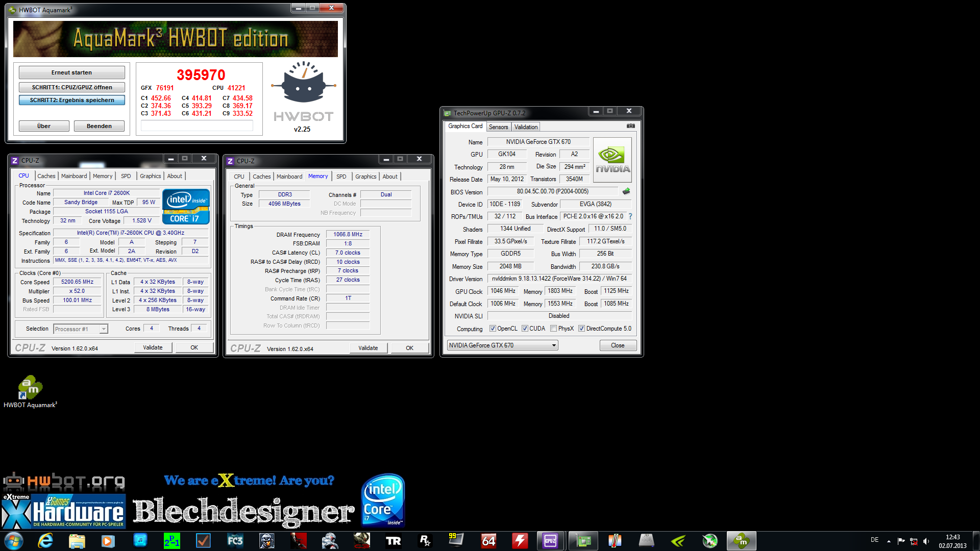
Task: Click the DE language indicator
Action: pyautogui.click(x=875, y=540)
